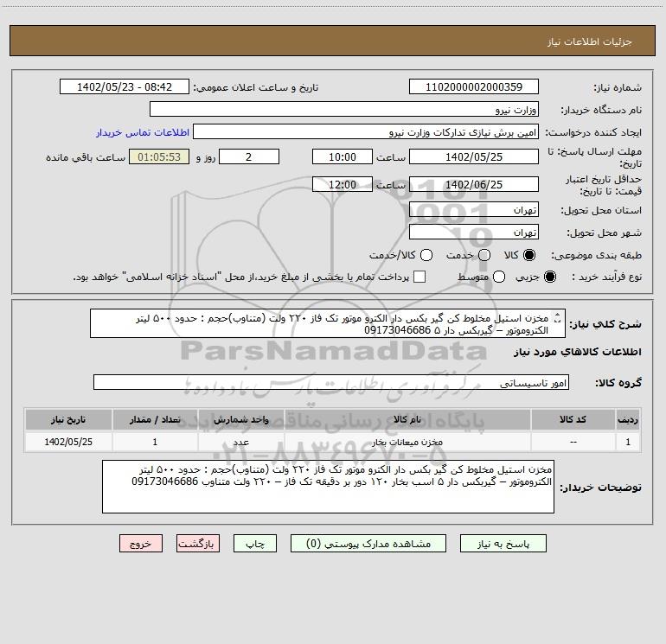Click buyer organization field 'وزارت نیرو'
The height and width of the screenshot is (644, 666).
pos(344,109)
